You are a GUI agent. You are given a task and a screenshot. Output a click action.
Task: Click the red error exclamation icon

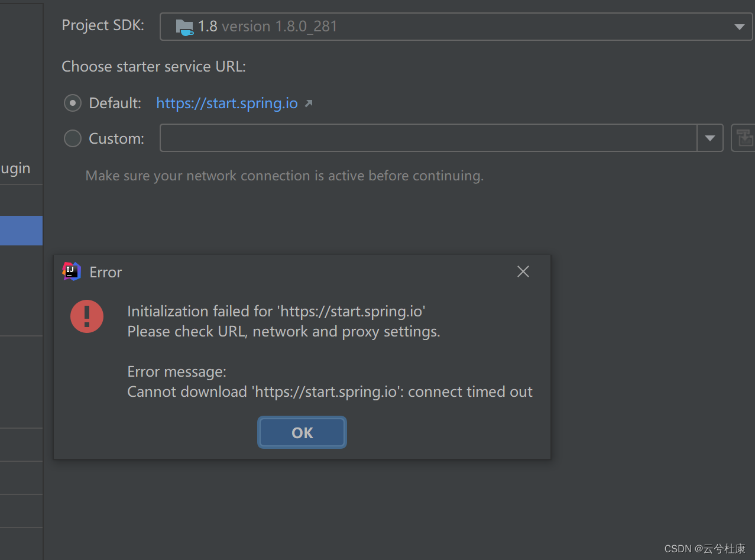(x=87, y=316)
